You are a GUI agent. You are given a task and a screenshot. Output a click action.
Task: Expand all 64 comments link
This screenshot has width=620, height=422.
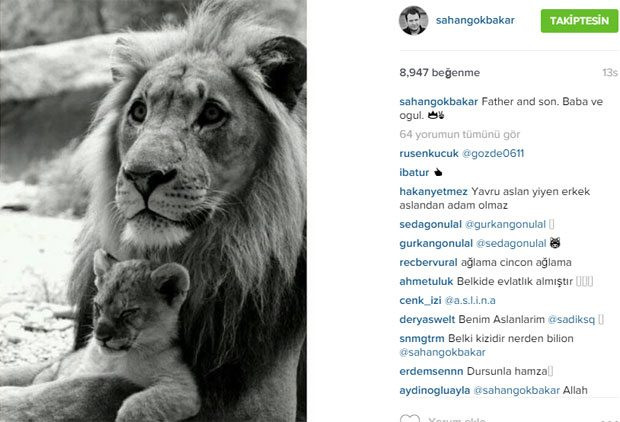coord(459,134)
